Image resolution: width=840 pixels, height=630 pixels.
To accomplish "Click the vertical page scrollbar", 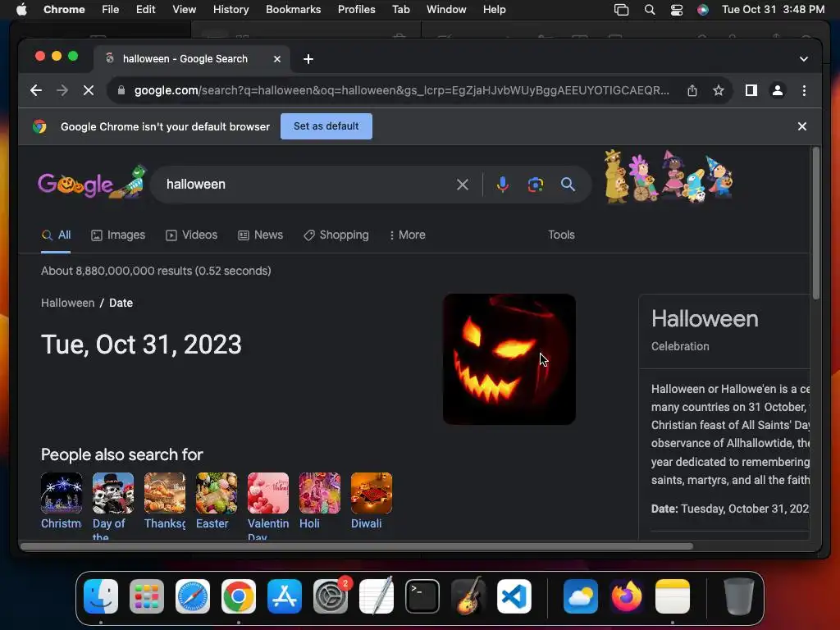I will 815,224.
